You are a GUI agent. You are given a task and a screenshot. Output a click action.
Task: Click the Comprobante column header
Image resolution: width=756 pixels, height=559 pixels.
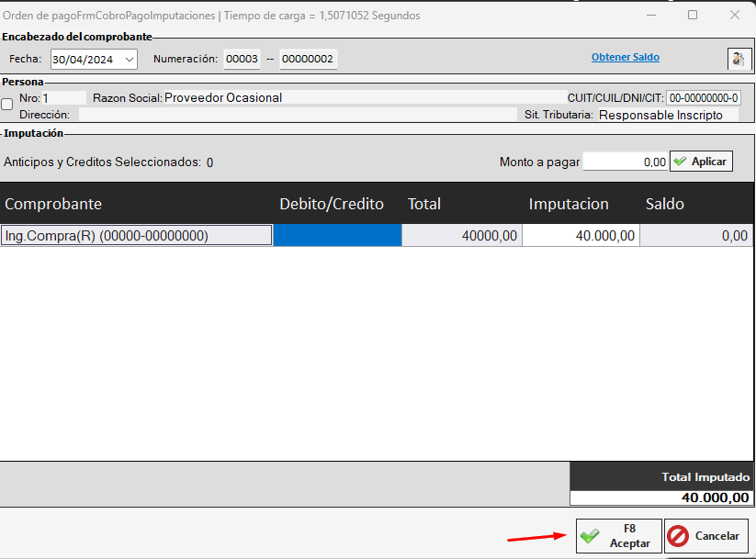tap(53, 204)
